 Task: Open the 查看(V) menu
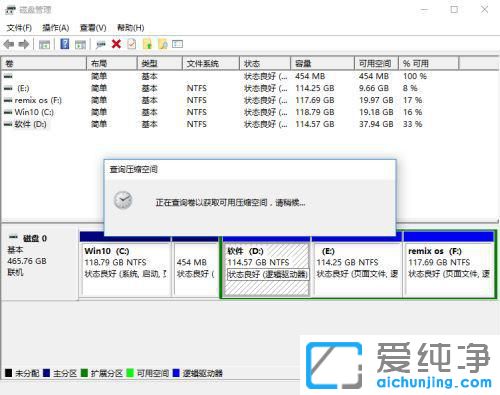coord(93,28)
